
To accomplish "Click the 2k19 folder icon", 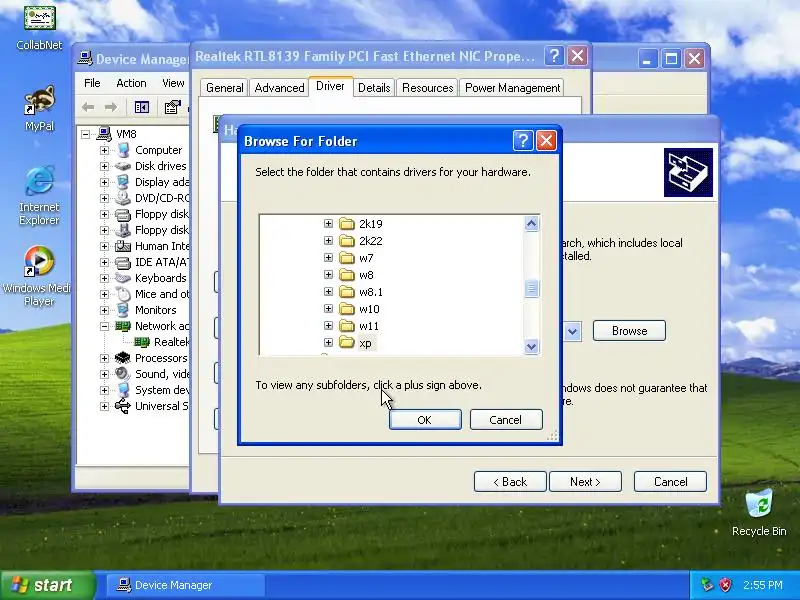I will [347, 223].
